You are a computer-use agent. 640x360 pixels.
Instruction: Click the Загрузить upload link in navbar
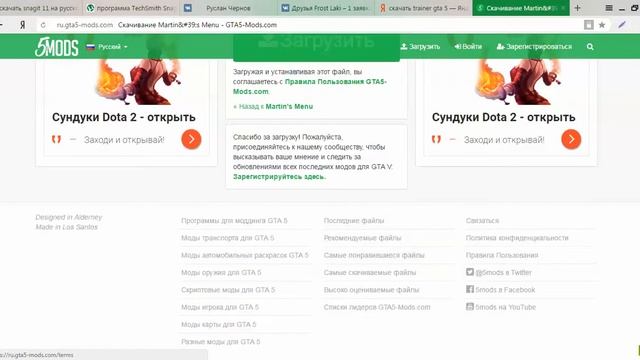(420, 47)
